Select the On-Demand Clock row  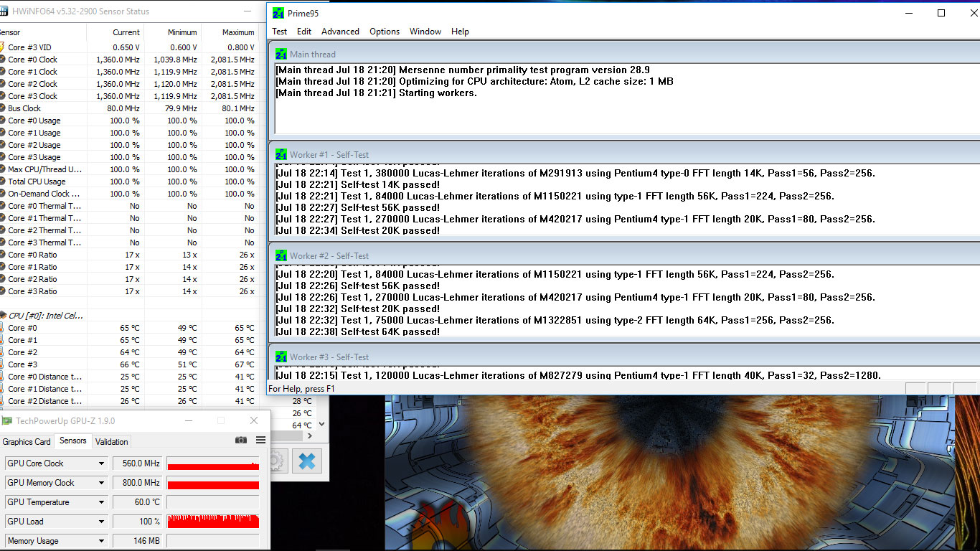[x=129, y=194]
